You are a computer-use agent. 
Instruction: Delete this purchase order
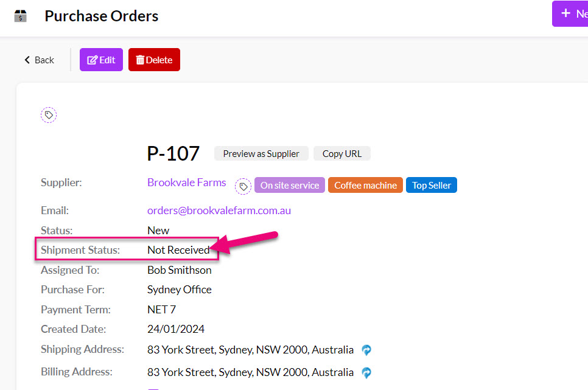(154, 60)
